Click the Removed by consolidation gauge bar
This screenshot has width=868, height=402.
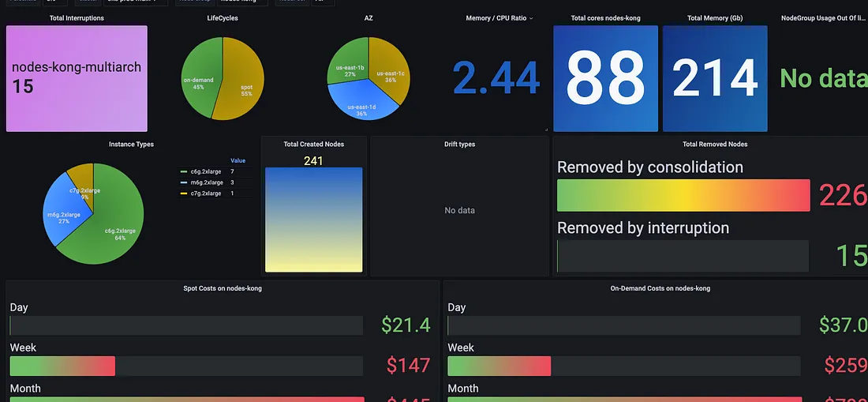tap(683, 195)
